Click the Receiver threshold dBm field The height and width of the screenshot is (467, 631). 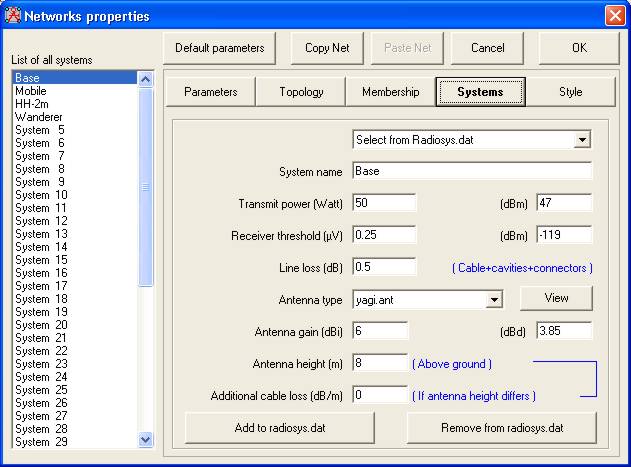(x=564, y=235)
